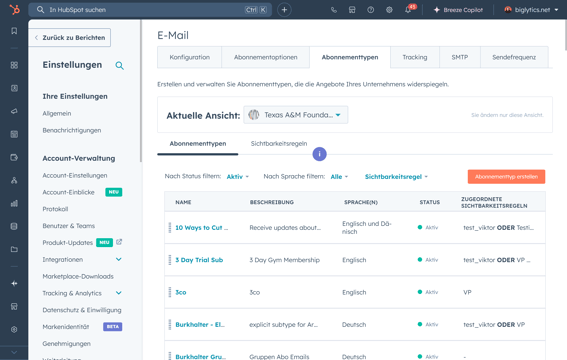Open the bookmarks icon in left rail

coord(14,31)
